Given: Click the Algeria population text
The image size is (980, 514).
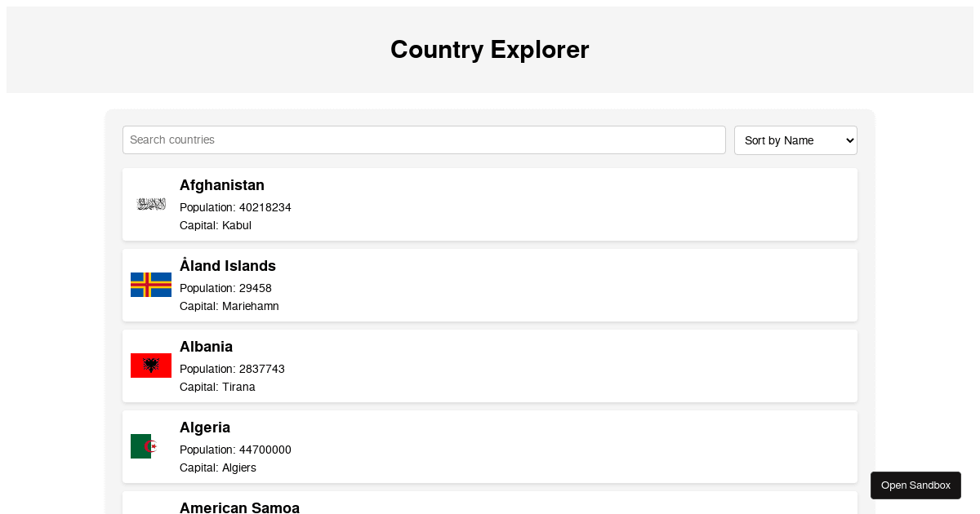Looking at the screenshot, I should coord(235,450).
